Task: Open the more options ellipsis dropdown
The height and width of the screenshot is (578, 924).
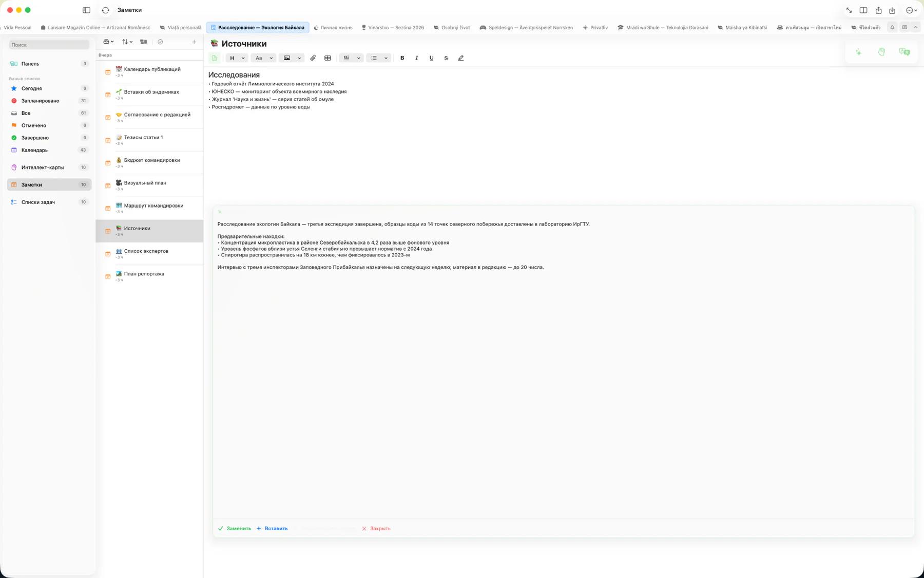Action: click(x=911, y=10)
